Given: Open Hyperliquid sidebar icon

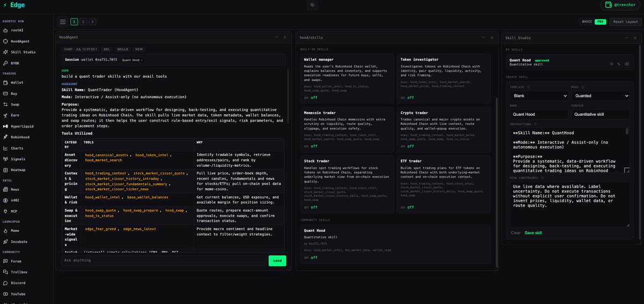Looking at the screenshot, I should (5, 126).
